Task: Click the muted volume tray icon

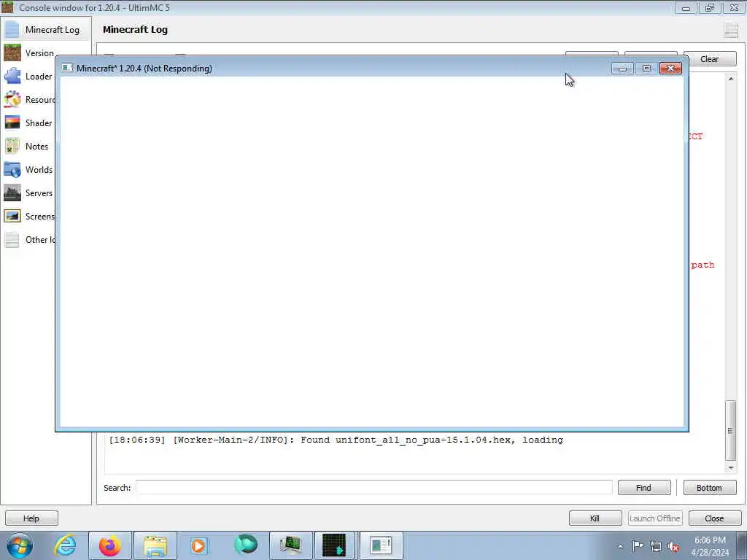Action: point(673,547)
